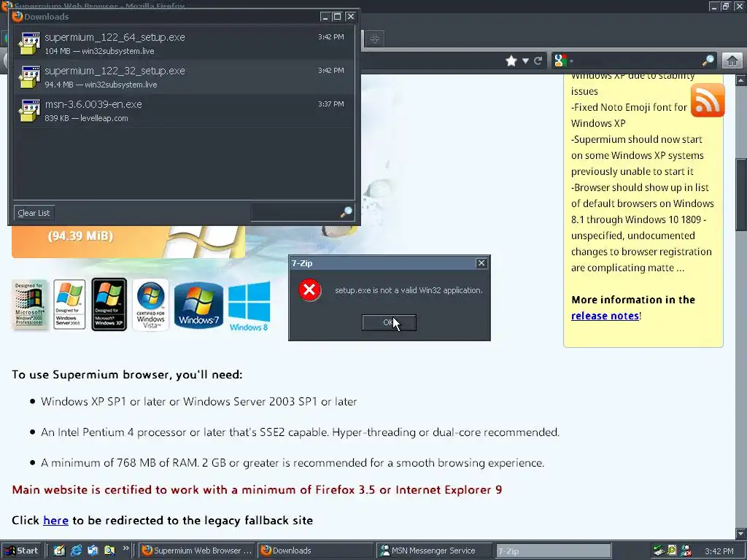Click the first system tray icon
The width and height of the screenshot is (747, 560).
[x=659, y=551]
